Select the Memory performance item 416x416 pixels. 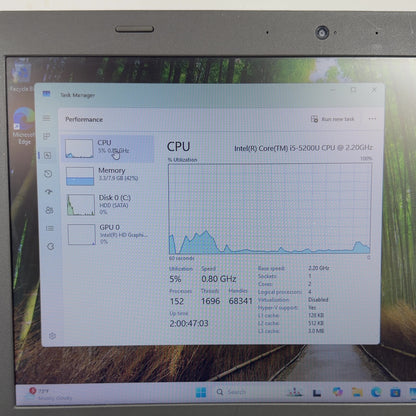109,176
